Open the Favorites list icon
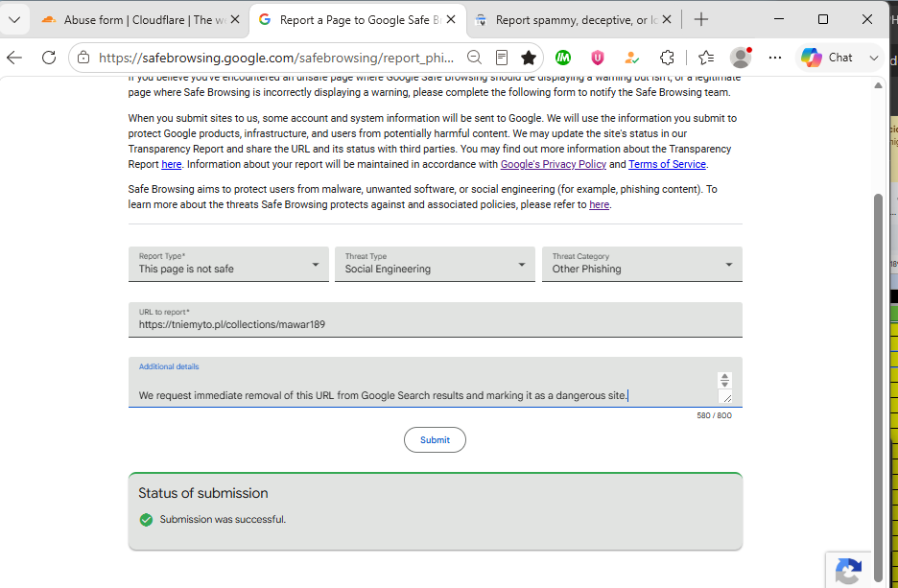 pos(706,58)
